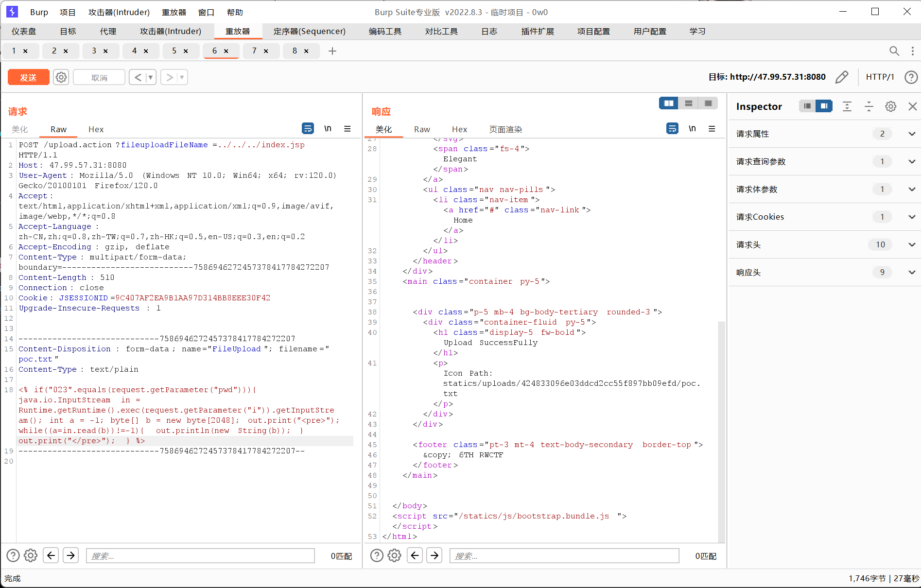Open the three-dot tab options menu
The height and width of the screenshot is (588, 921).
click(x=912, y=51)
